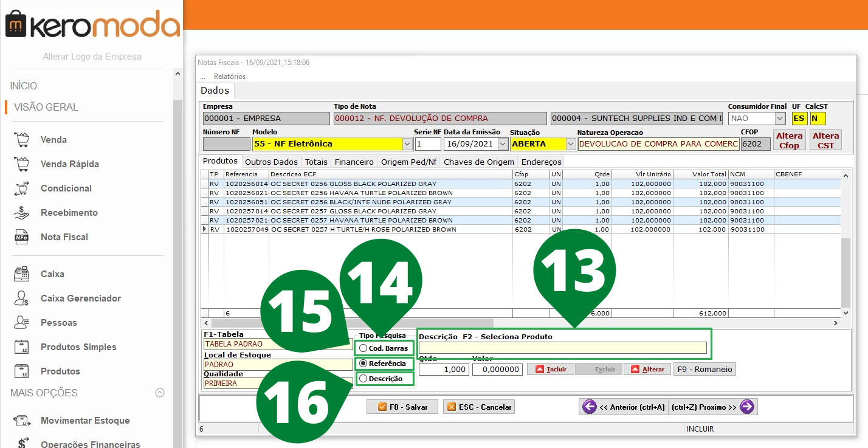Screen dimensions: 868x448
Task: Open the Produtos box icon
Action: (22, 371)
